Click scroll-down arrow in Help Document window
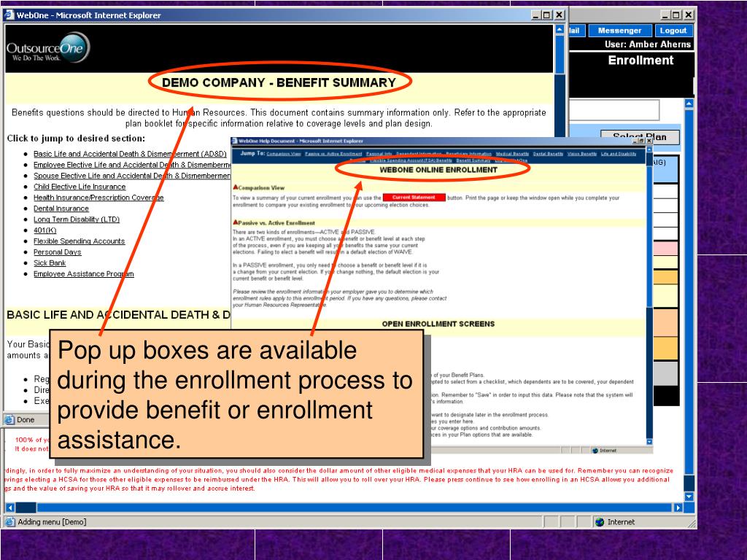Image resolution: width=747 pixels, height=560 pixels. (649, 441)
